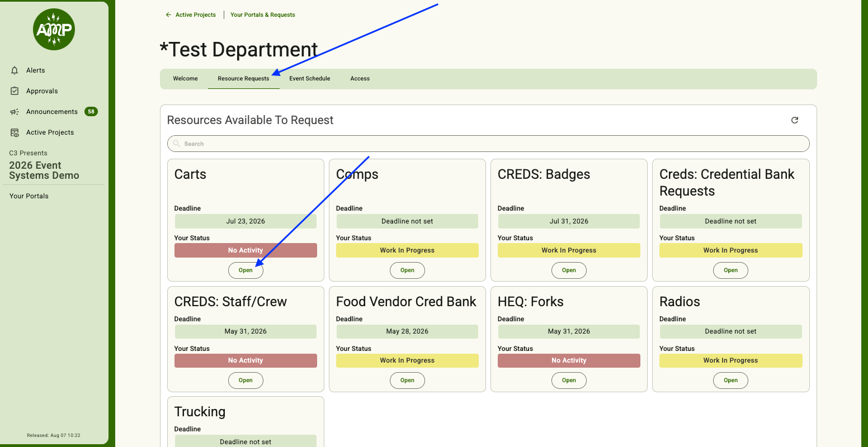Click CREDS: Badges deadline Jul 31, 2026
The image size is (868, 447).
coord(569,221)
